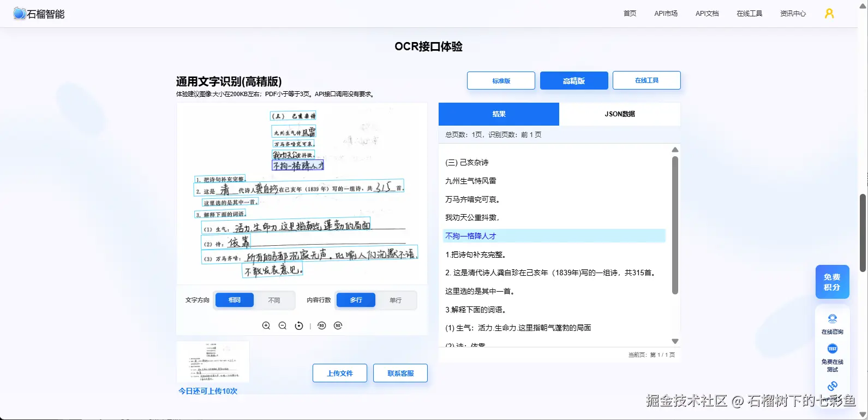Reset the image rotation
Image resolution: width=868 pixels, height=420 pixels.
coord(299,326)
